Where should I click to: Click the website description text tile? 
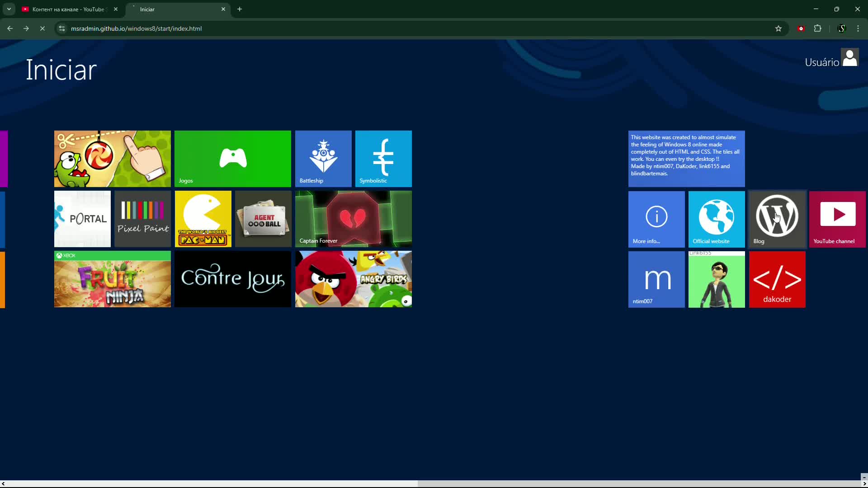(686, 159)
